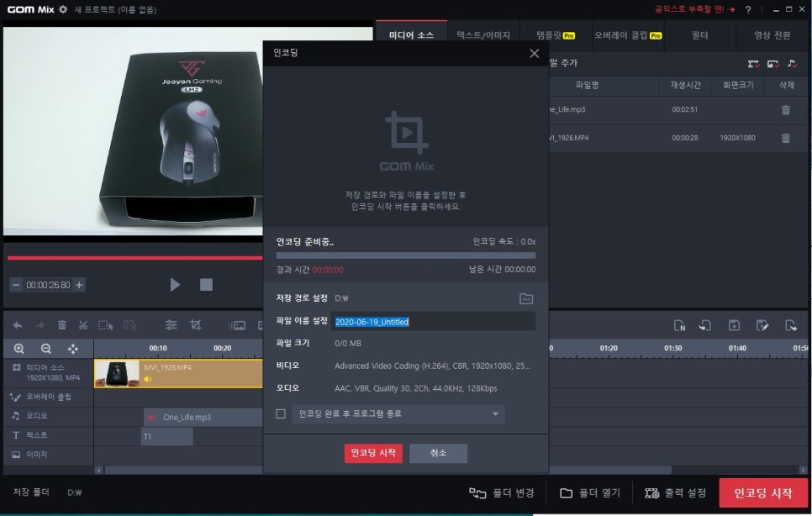Image resolution: width=812 pixels, height=516 pixels.
Task: Increase the preview time with plus button
Action: (x=79, y=285)
